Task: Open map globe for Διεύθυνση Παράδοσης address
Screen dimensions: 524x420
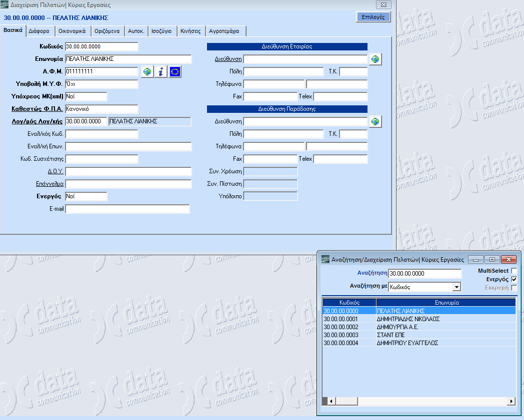Action: (x=375, y=121)
